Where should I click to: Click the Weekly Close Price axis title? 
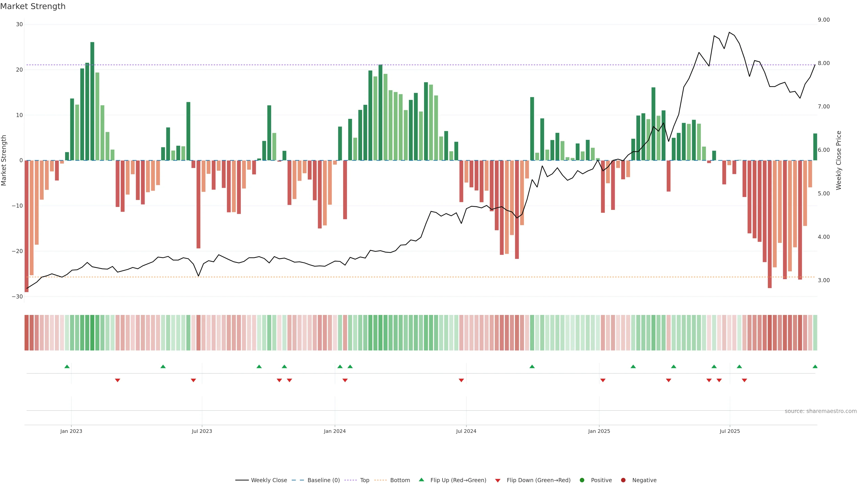tap(839, 160)
